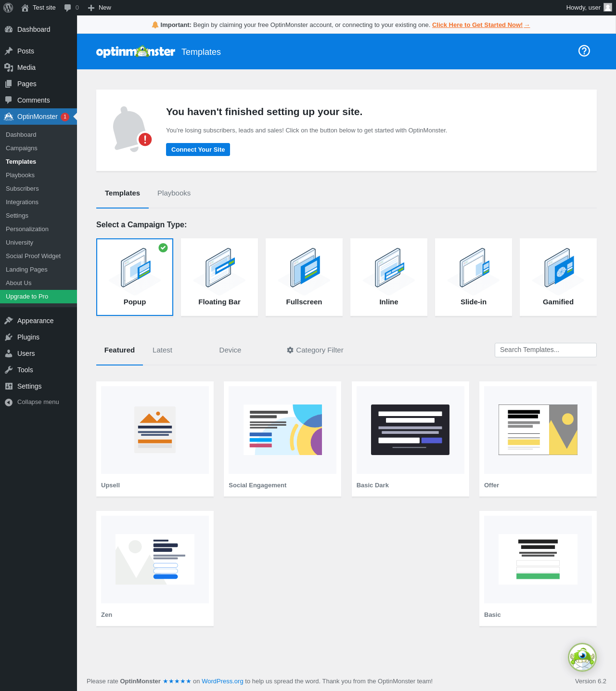Click the five-star rating link in footer
616x691 pixels.
[177, 681]
